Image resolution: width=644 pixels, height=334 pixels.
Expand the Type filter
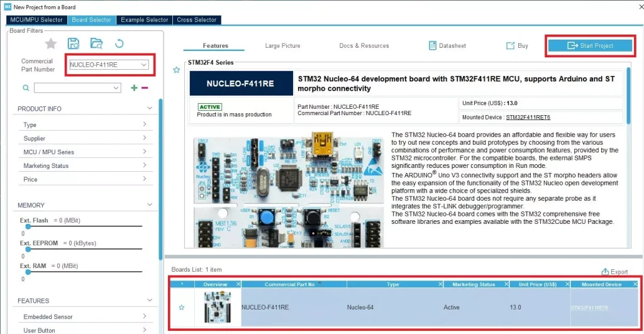(x=144, y=125)
